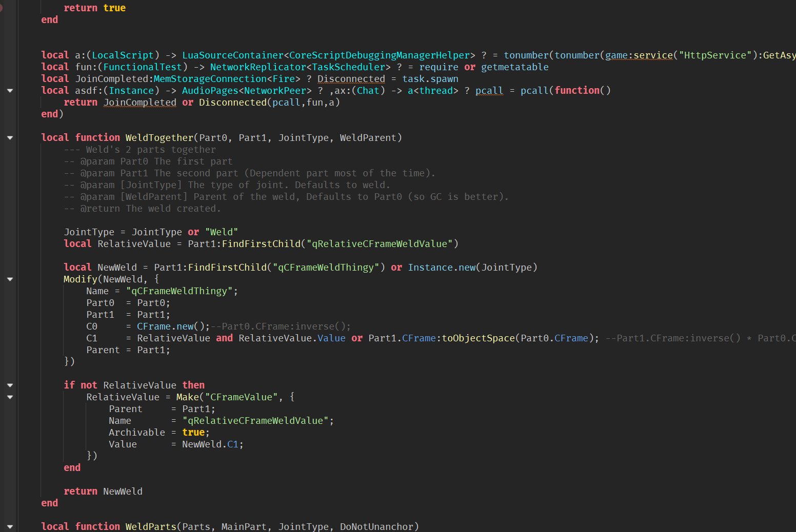Click "qCFrameWeldThingy" in the local NewWeld line
The width and height of the screenshot is (796, 532).
[x=326, y=267]
